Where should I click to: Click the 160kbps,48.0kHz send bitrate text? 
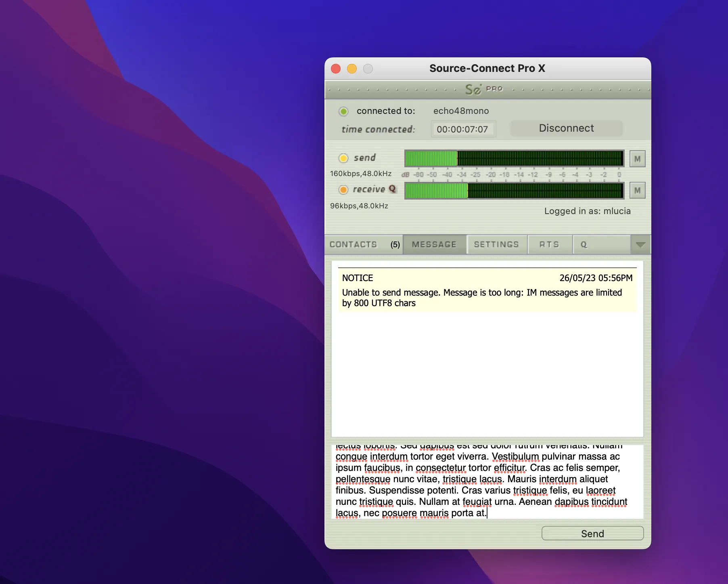click(x=361, y=174)
